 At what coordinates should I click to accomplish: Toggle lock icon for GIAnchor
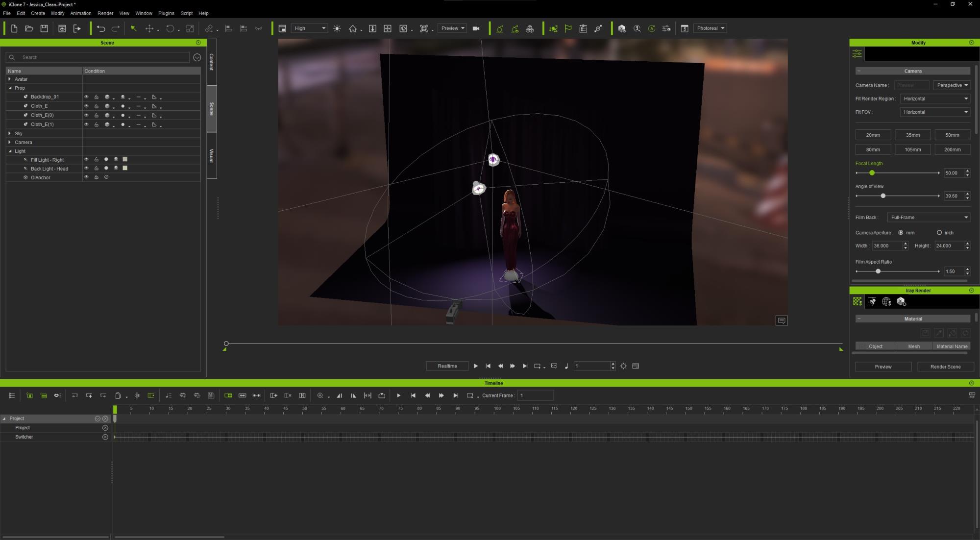[97, 177]
